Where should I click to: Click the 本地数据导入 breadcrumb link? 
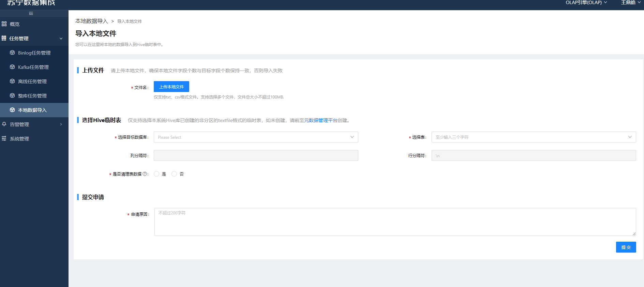(x=91, y=21)
